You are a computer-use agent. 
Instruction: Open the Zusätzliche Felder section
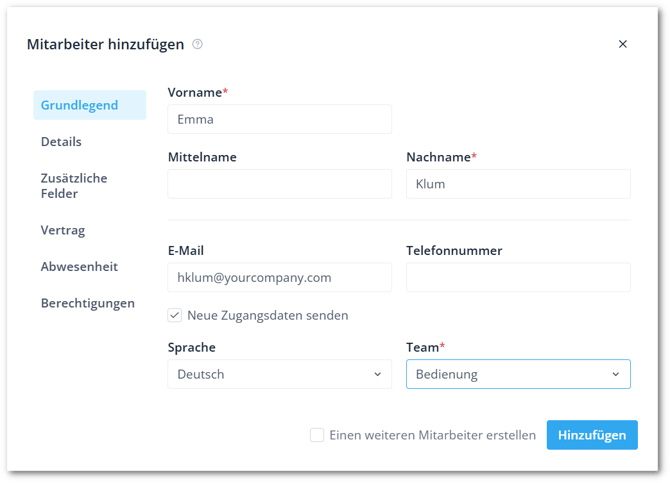74,186
